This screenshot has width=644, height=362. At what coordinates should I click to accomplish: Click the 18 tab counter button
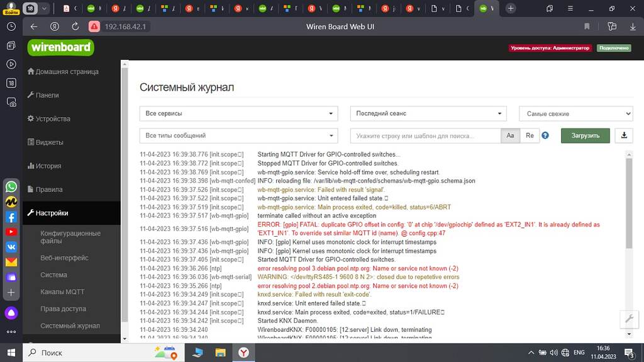[30, 8]
